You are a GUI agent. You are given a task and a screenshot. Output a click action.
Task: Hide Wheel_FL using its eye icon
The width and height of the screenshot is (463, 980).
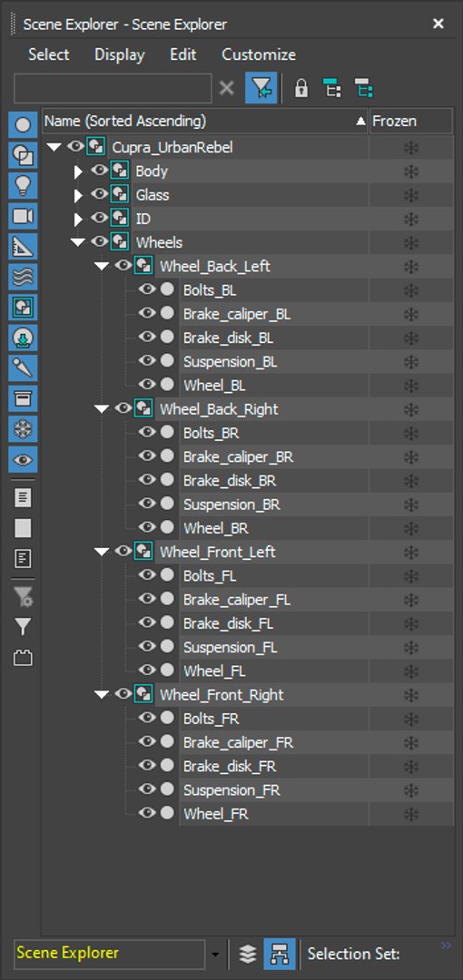[147, 670]
